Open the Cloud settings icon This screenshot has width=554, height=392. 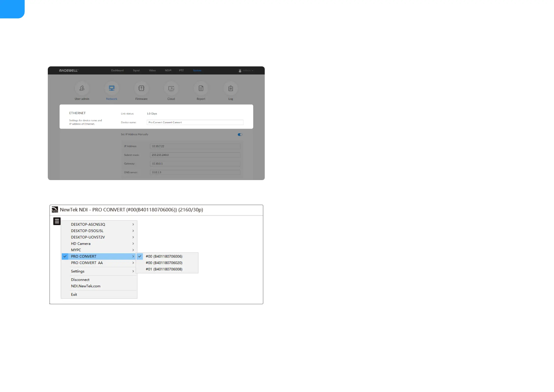coord(171,88)
